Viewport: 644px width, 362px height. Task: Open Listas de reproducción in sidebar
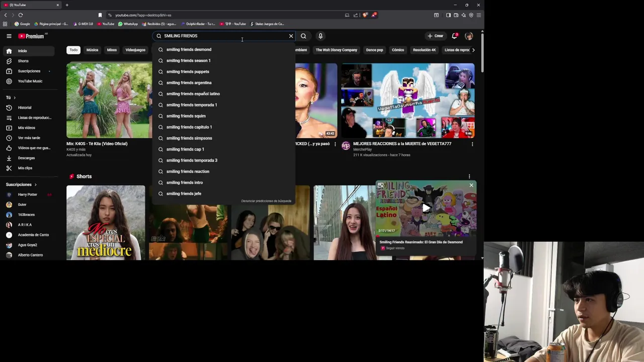click(28, 118)
